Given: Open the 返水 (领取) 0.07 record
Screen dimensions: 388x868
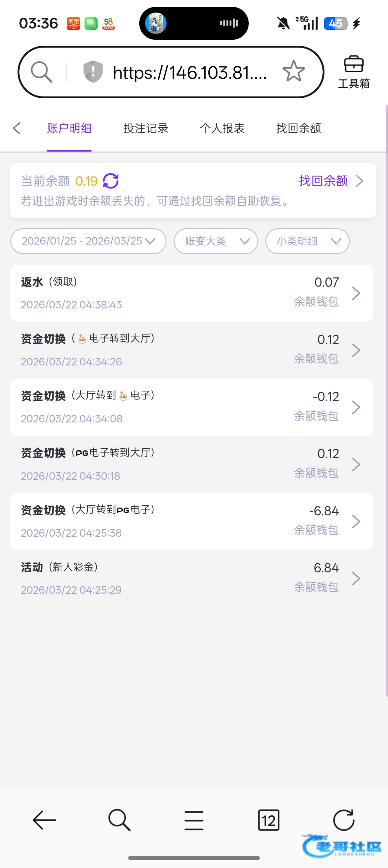Looking at the screenshot, I should pos(191,293).
